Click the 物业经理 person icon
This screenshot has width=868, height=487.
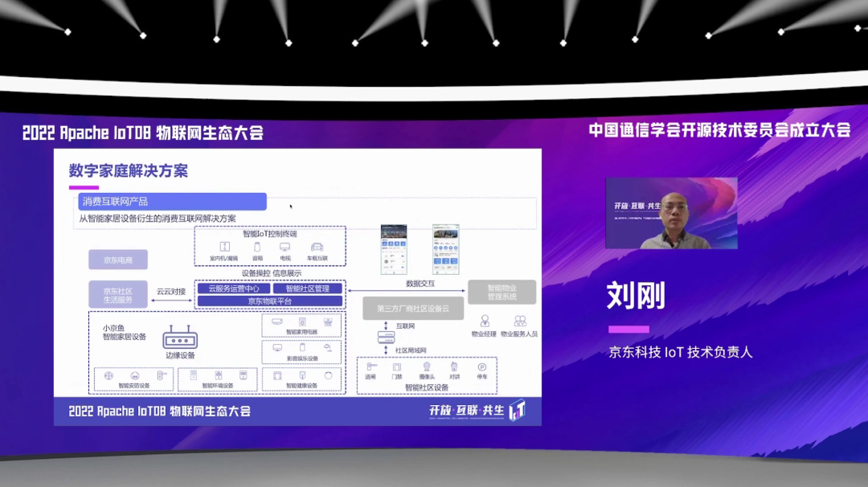click(485, 321)
